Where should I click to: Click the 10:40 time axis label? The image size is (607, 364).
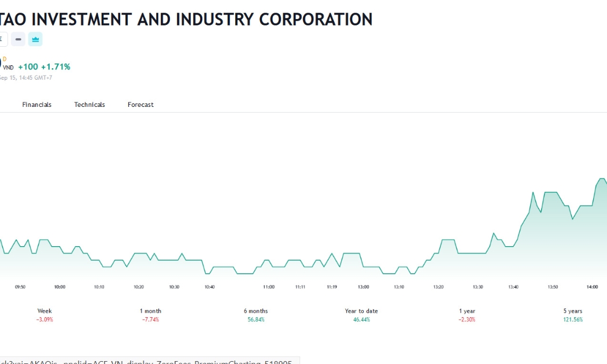(209, 287)
